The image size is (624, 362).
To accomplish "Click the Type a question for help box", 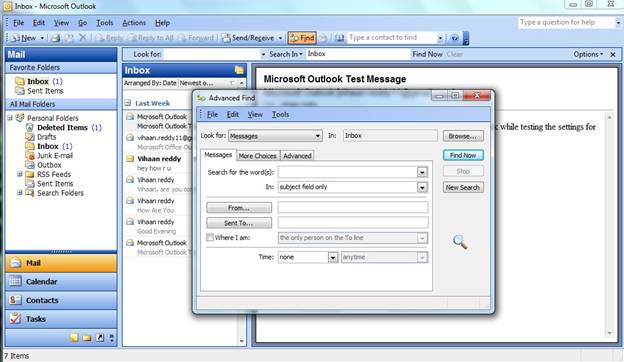I will (x=566, y=23).
